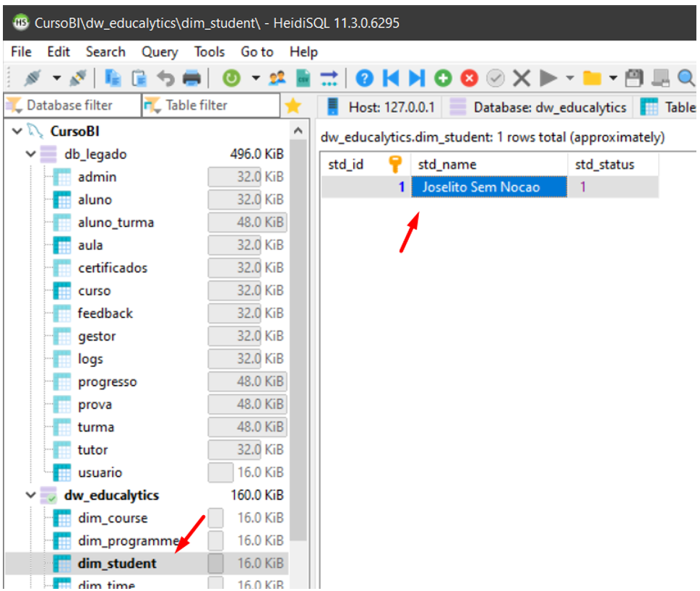Screen dimensions: 700x591
Task: Go to last row icon
Action: click(x=417, y=78)
